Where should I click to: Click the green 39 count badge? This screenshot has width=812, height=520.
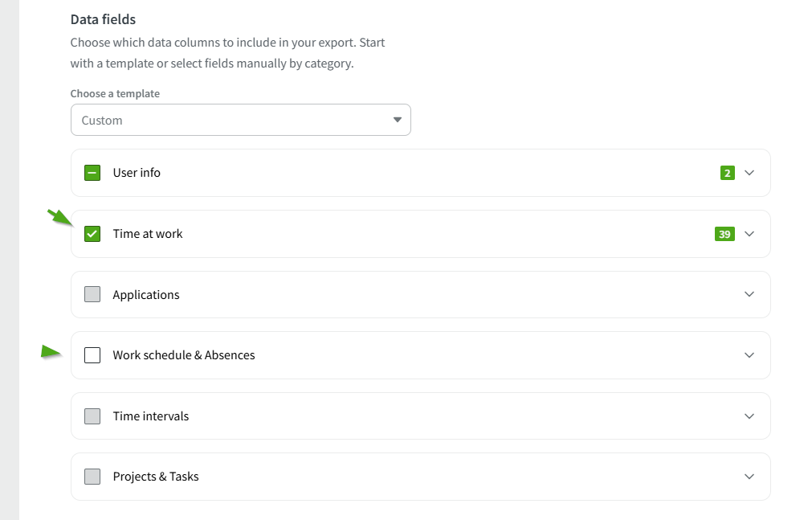(x=724, y=234)
